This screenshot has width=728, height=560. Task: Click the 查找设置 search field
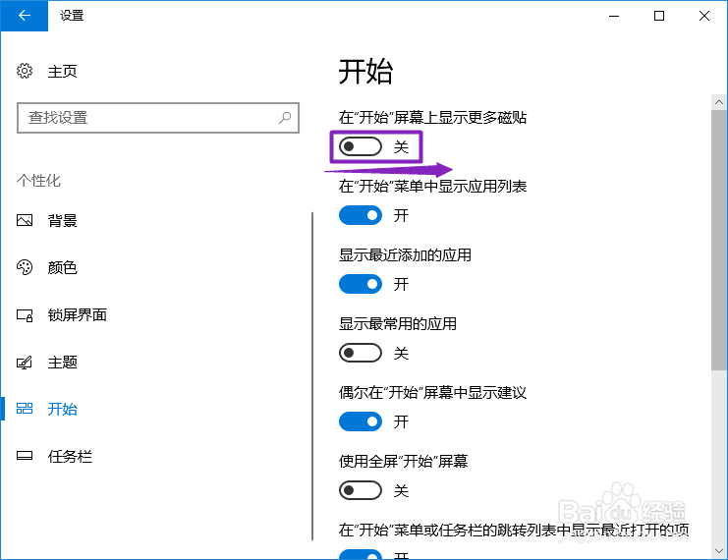[158, 118]
